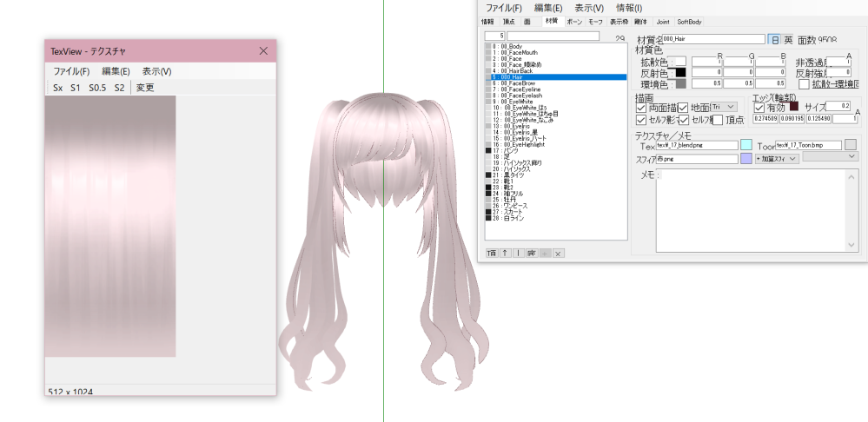The image size is (868, 422).
Task: Open 情報(I) menu in PMX editor
Action: (x=629, y=8)
